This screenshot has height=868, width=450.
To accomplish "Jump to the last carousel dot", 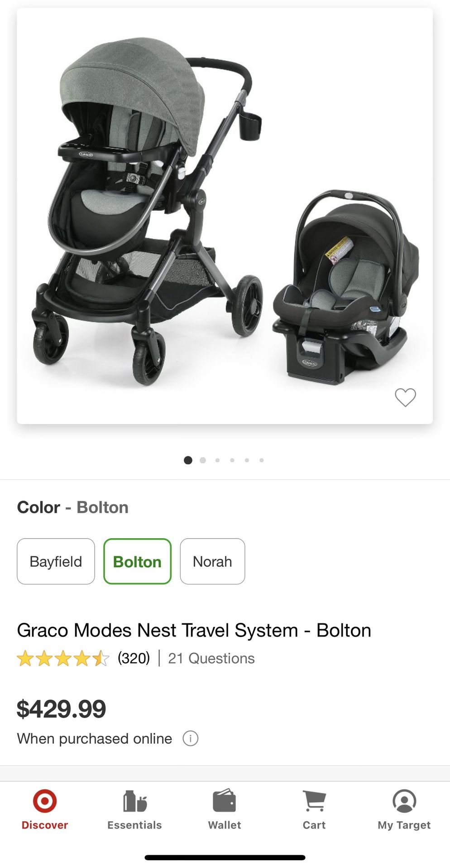I will tap(262, 460).
